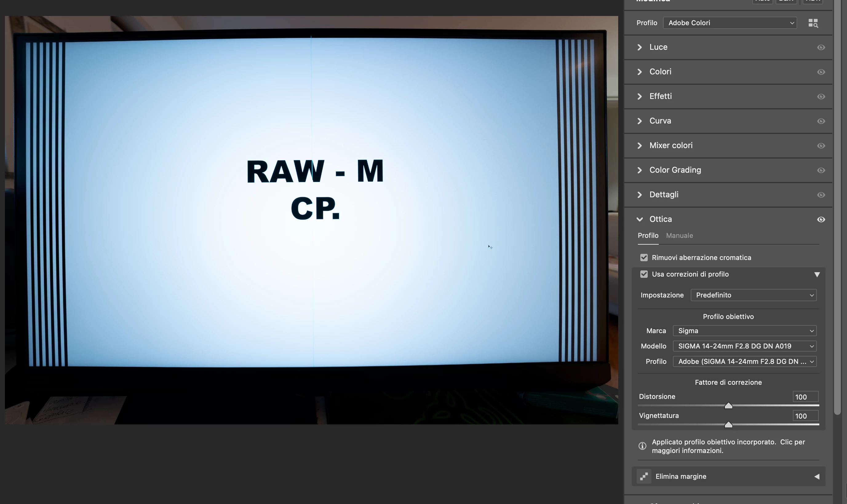Click the Elimina margine tool icon
This screenshot has height=504, width=847.
click(x=643, y=476)
